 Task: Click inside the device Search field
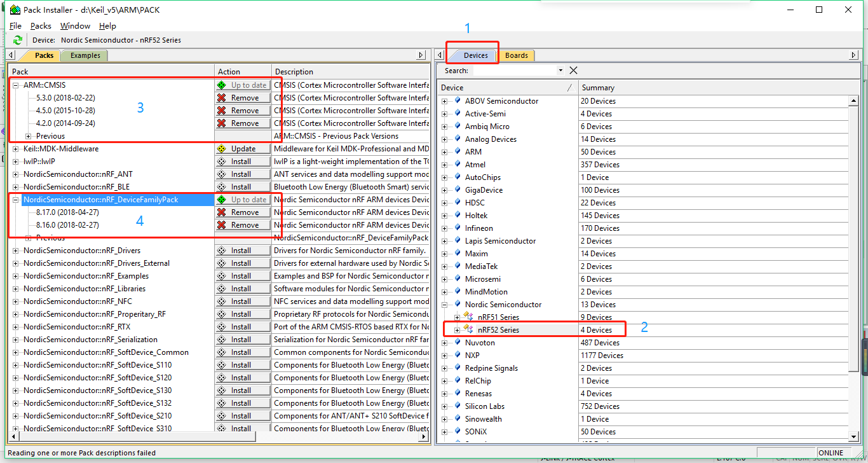tap(514, 71)
